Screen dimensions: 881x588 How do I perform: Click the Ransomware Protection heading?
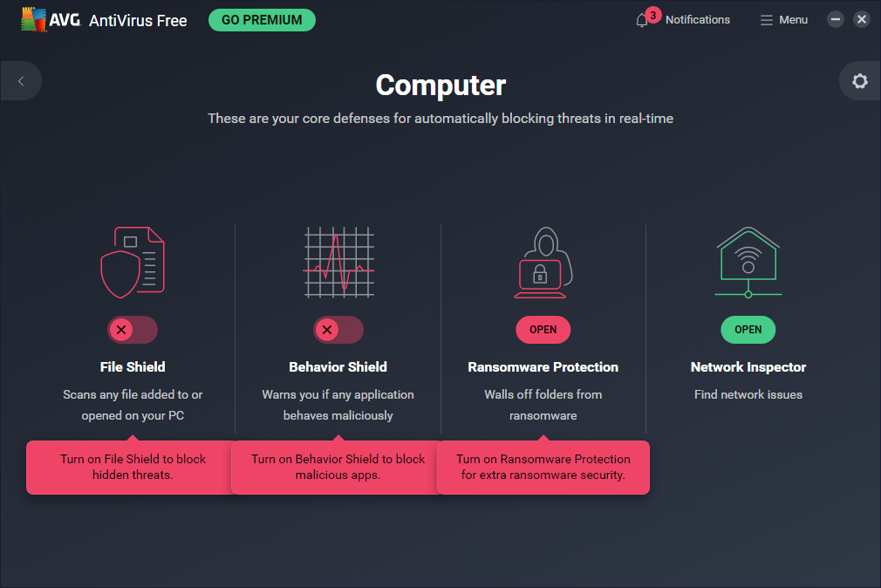pos(543,367)
